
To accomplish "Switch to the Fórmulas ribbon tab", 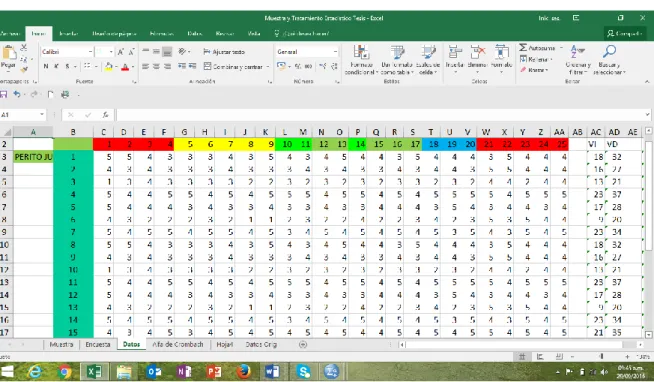I will tap(161, 34).
